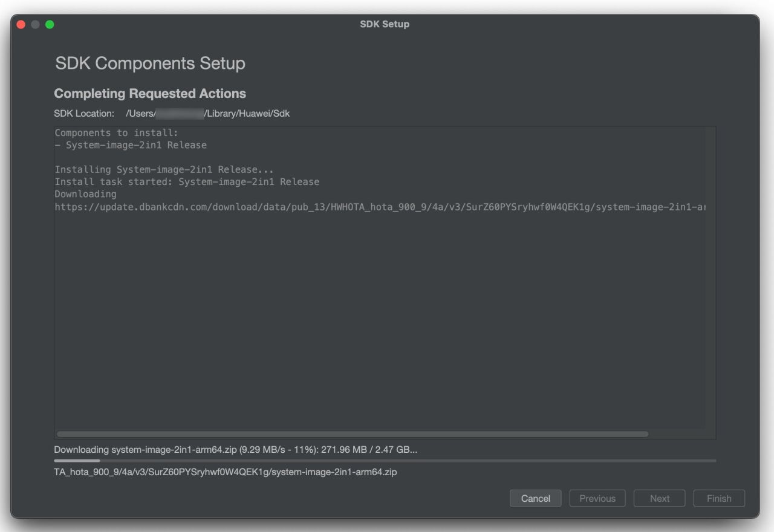
Task: Click the green zoom window button
Action: pos(50,24)
